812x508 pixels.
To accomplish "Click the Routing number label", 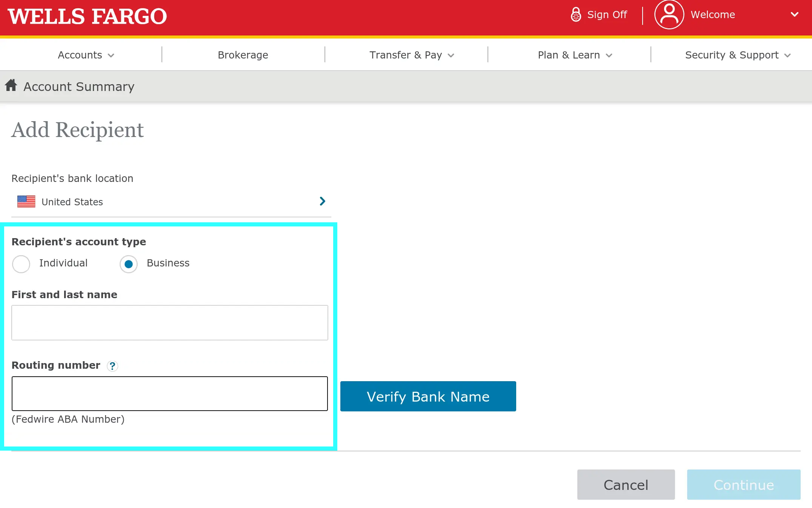I will coord(56,365).
